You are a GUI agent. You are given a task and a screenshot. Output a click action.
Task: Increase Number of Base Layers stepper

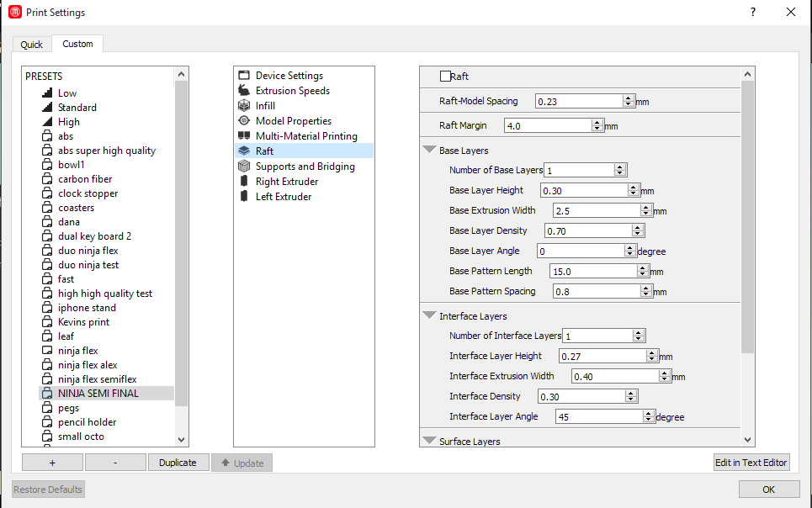pyautogui.click(x=620, y=167)
